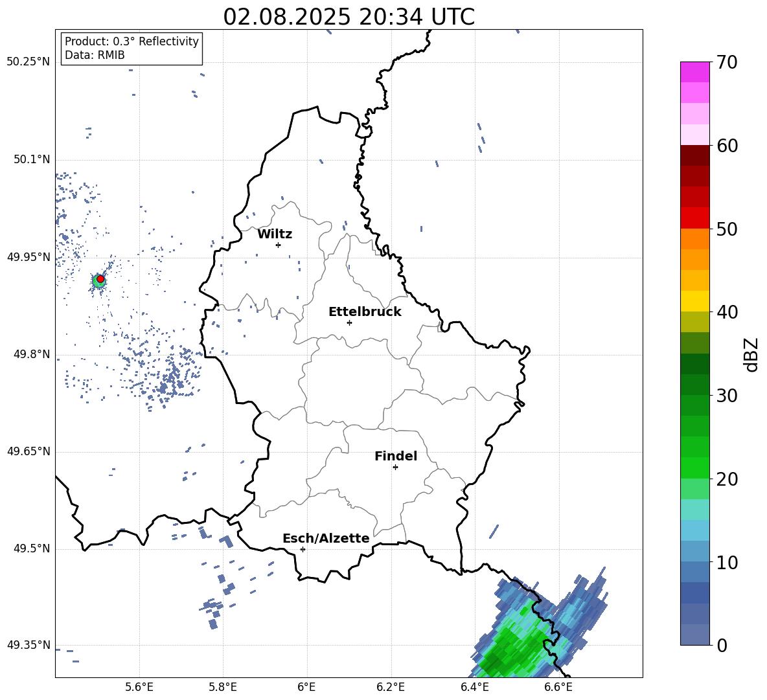The height and width of the screenshot is (700, 767).
Task: Click the yellow 40 dBZ colorbar swatch
Action: coord(694,301)
